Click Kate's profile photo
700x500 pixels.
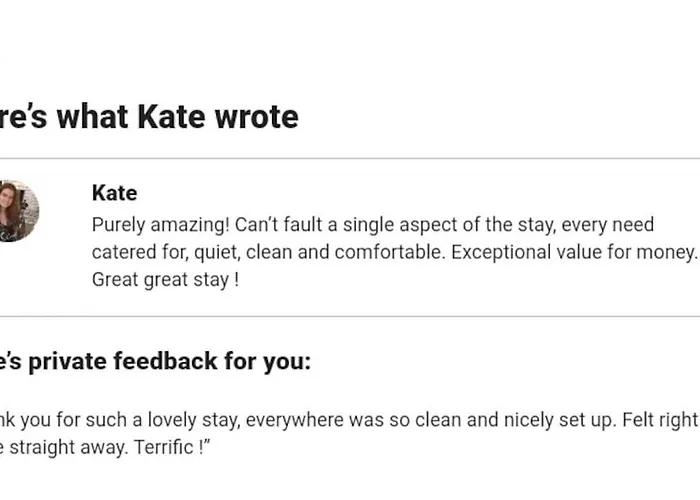(18, 211)
